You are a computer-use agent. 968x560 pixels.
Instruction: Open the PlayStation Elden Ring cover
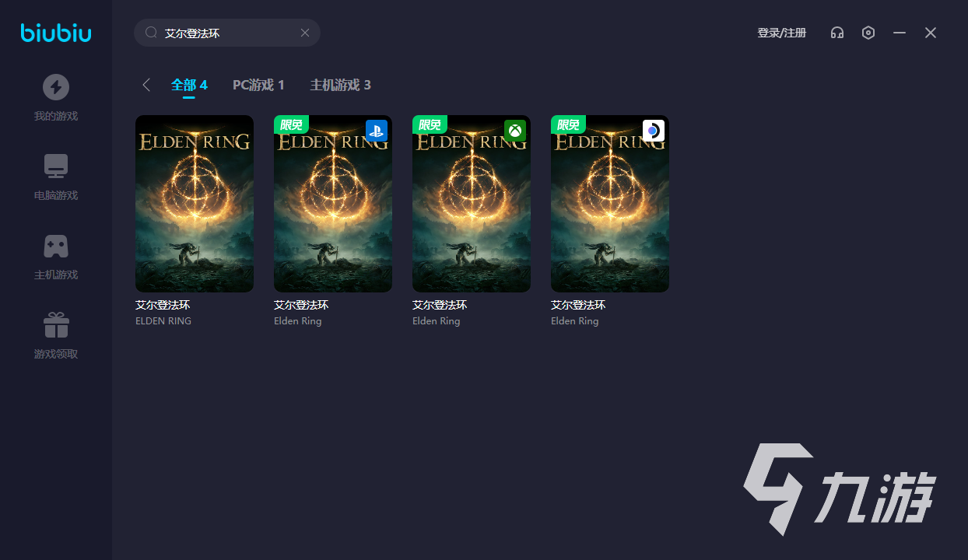click(333, 204)
